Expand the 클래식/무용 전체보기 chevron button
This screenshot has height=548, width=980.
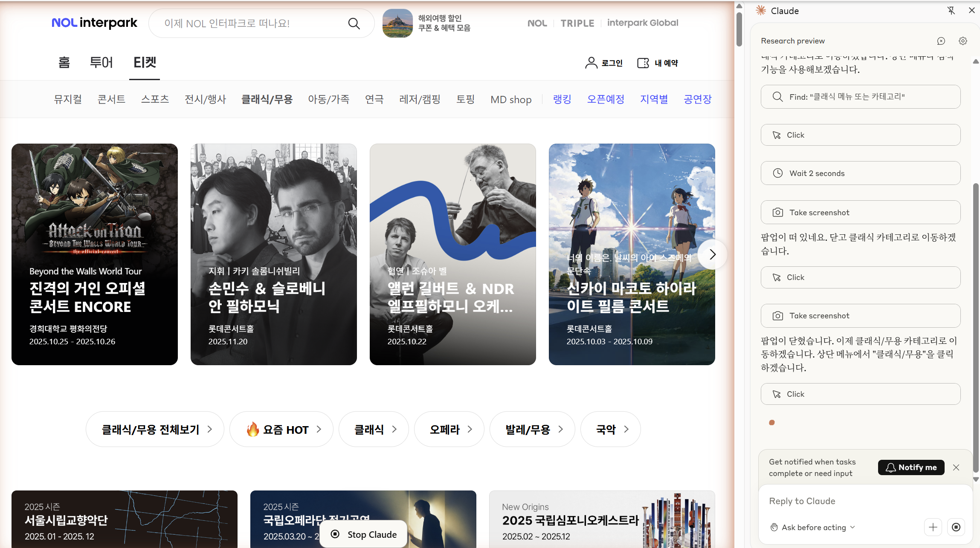point(155,429)
